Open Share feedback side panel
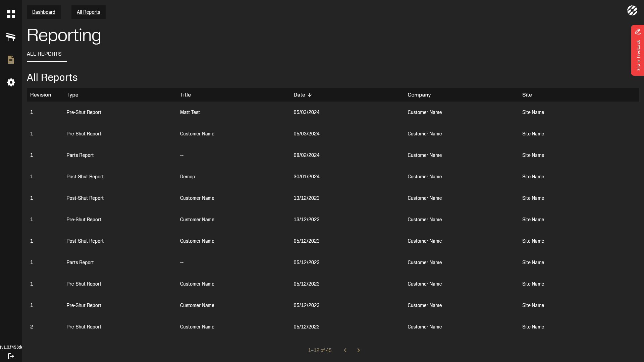 [638, 55]
